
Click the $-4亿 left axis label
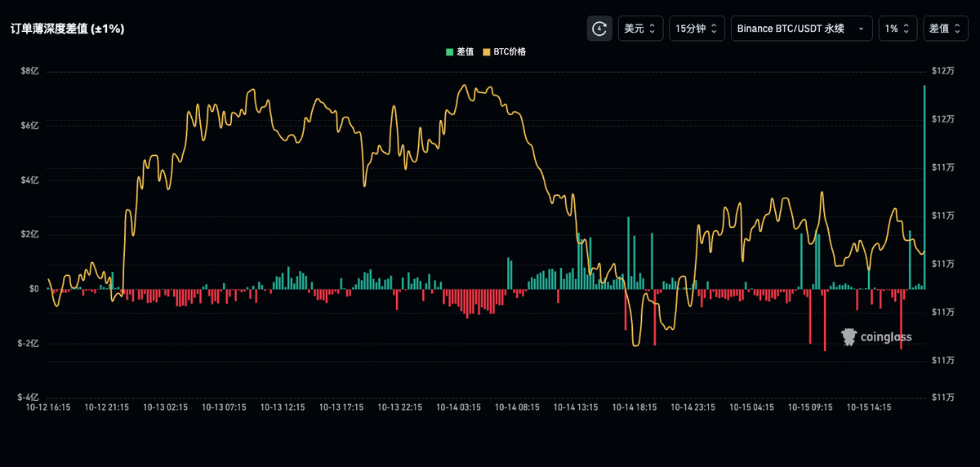(x=28, y=398)
